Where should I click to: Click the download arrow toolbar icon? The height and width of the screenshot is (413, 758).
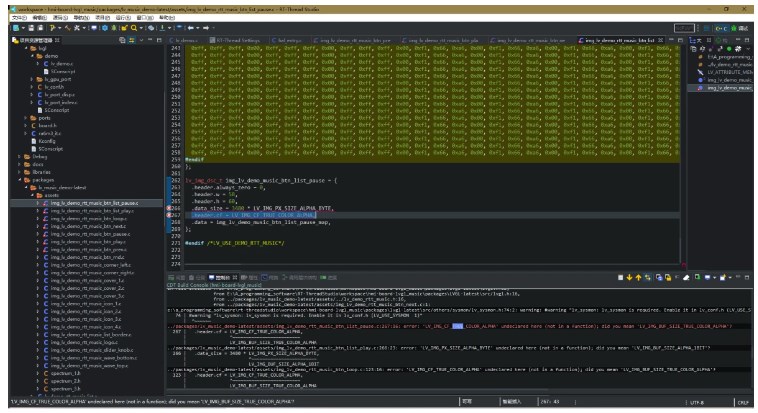coord(163,28)
